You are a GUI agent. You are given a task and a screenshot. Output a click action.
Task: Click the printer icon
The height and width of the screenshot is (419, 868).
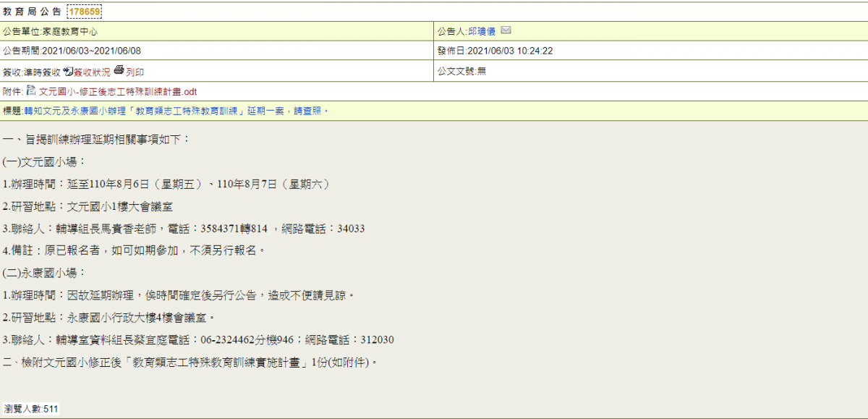[x=119, y=71]
